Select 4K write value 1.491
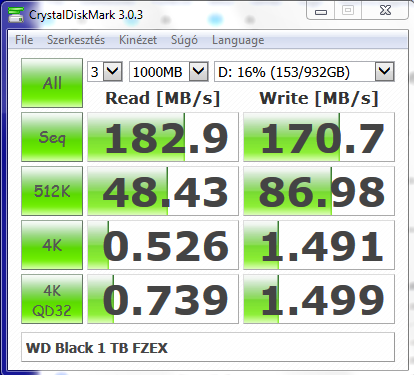The height and width of the screenshot is (375, 414). (x=319, y=245)
